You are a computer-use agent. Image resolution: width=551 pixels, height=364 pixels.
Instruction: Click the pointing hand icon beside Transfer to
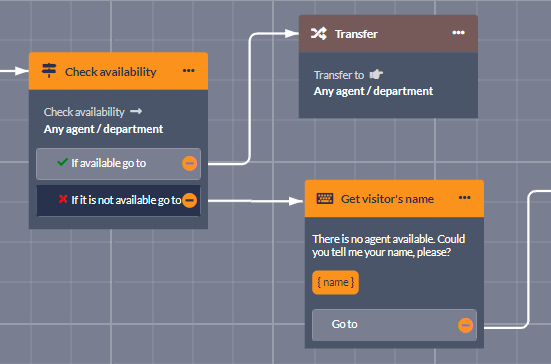[376, 74]
